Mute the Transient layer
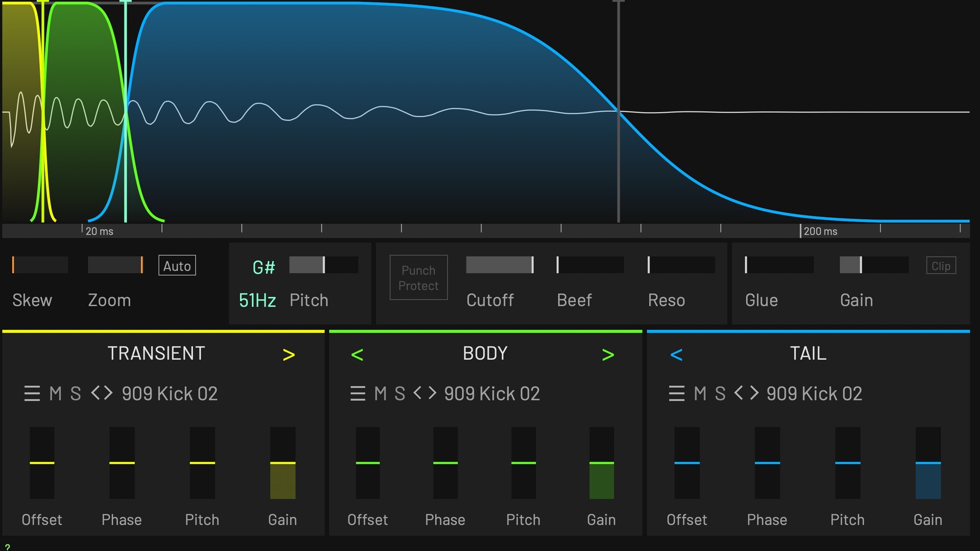Image resolution: width=980 pixels, height=551 pixels. 55,394
